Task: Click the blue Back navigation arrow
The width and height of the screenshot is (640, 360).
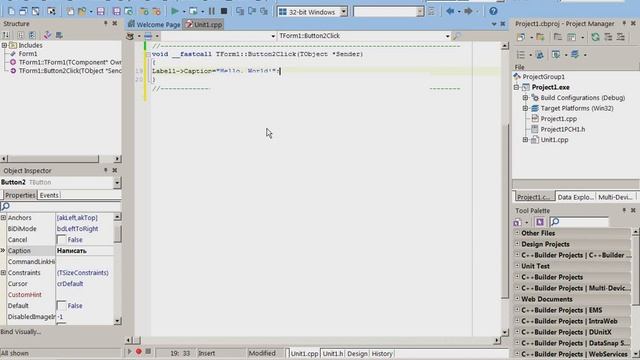Action: pyautogui.click(x=450, y=11)
